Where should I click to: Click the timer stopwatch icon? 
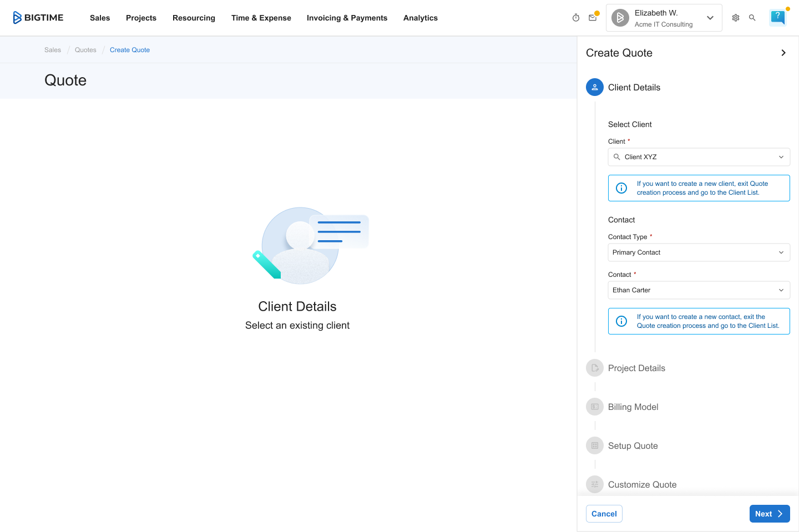click(576, 18)
